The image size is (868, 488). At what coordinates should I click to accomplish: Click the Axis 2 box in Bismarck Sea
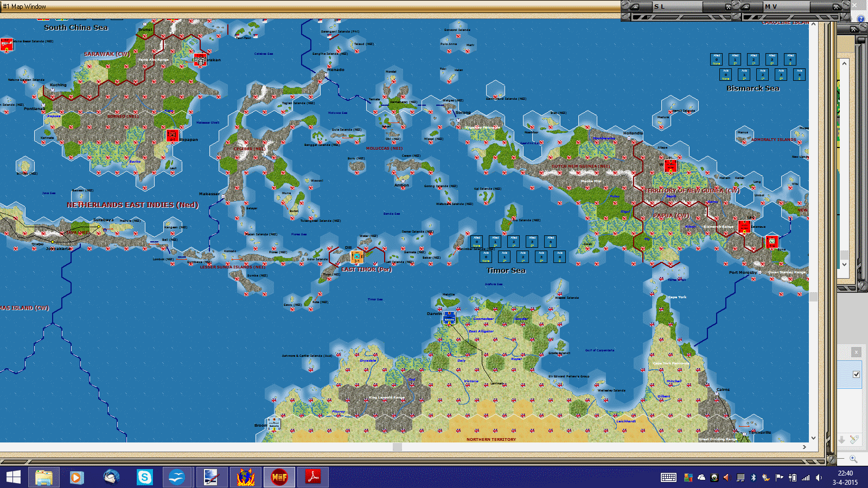click(x=763, y=74)
